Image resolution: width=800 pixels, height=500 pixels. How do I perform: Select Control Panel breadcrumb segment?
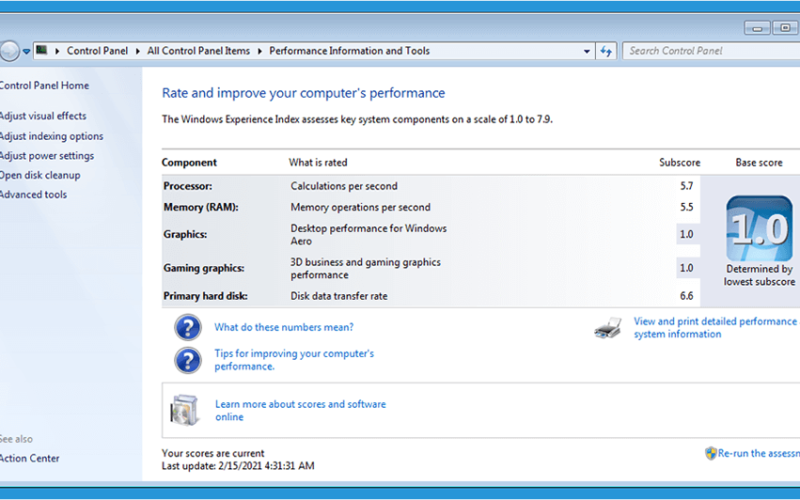coord(97,51)
